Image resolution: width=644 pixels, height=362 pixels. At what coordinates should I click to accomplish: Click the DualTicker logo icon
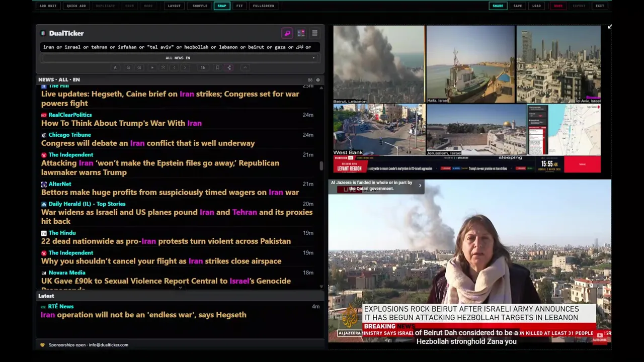pos(43,33)
